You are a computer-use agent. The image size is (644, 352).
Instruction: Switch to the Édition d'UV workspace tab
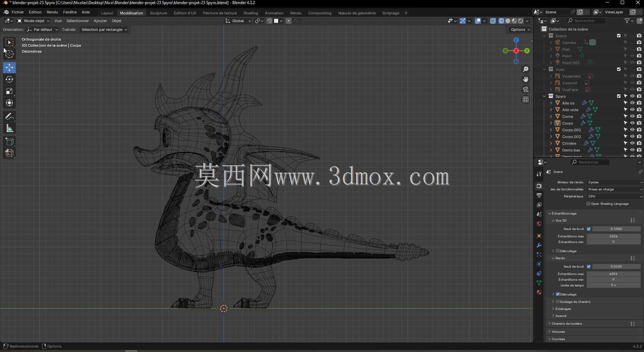[185, 13]
